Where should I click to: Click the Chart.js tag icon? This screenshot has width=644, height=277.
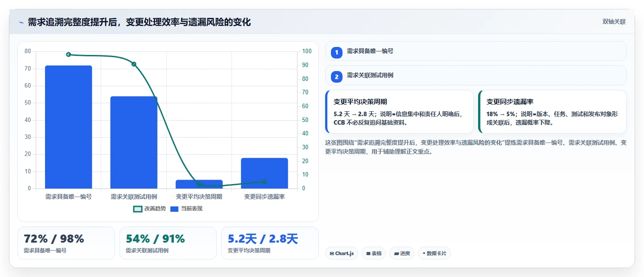tap(332, 253)
